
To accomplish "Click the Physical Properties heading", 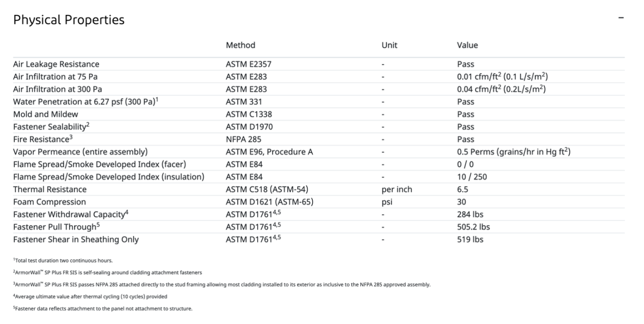I will (x=69, y=20).
